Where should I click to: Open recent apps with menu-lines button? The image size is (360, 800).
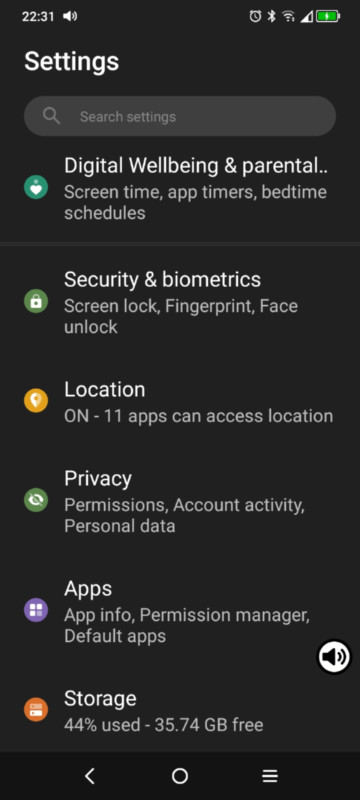tap(270, 776)
